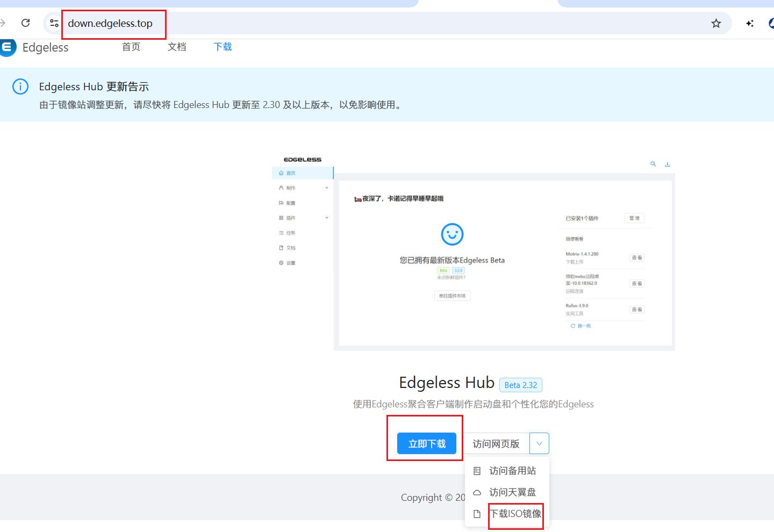The height and width of the screenshot is (532, 774).
Task: Click the Edgeless Hub preview screenshot
Action: [x=473, y=253]
